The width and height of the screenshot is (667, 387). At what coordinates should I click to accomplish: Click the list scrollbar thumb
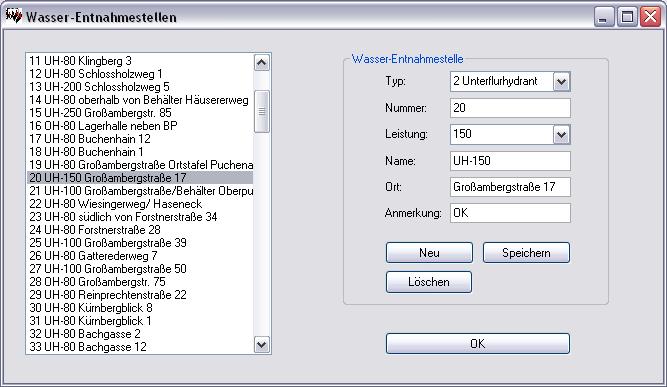pyautogui.click(x=262, y=111)
